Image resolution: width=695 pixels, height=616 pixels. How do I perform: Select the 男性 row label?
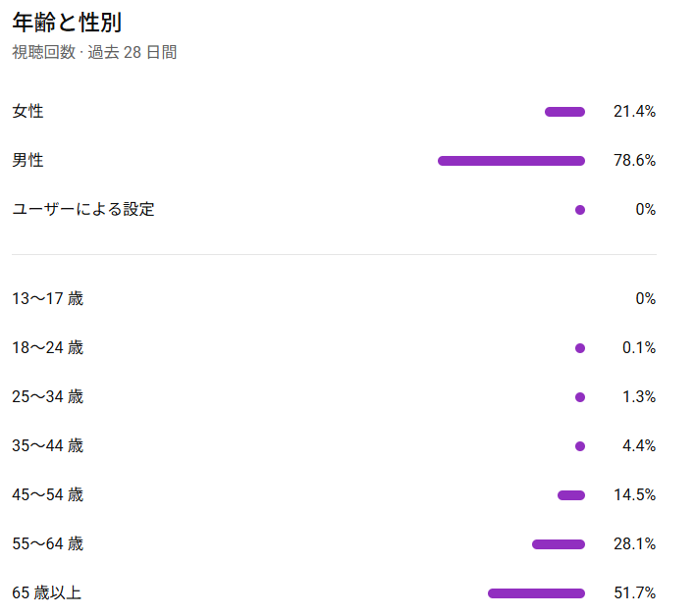(x=27, y=160)
